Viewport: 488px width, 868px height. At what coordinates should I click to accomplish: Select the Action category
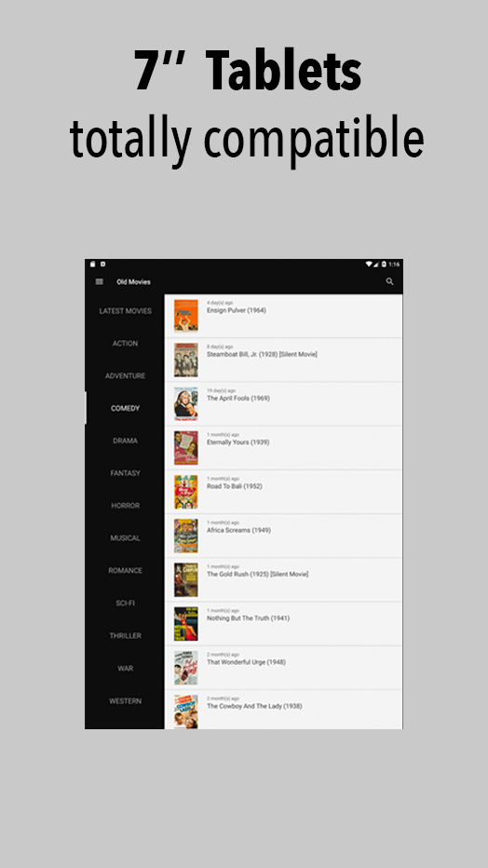coord(125,344)
